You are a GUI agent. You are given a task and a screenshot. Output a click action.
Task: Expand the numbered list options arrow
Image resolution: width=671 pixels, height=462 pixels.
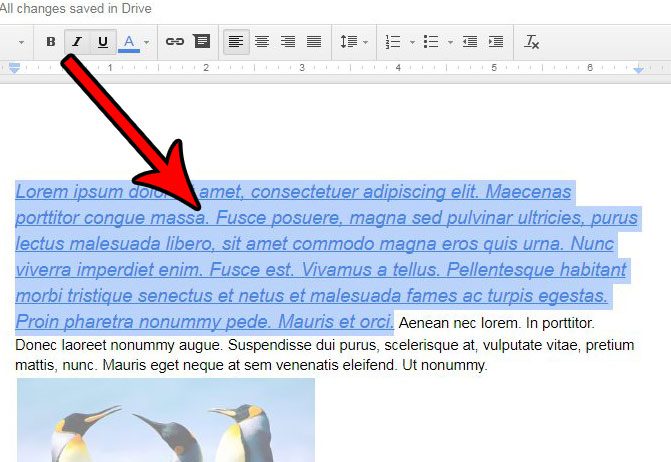coord(412,43)
